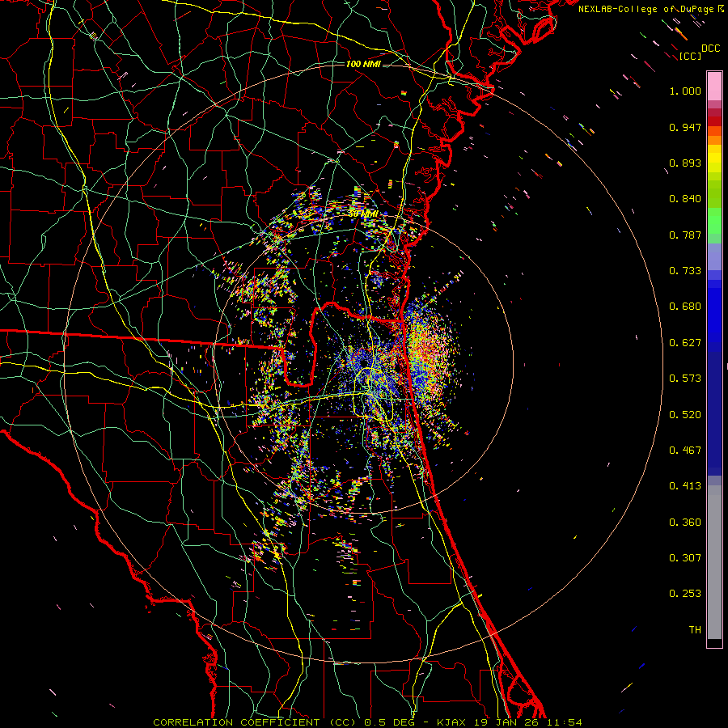Click the 0.307 value on the color scale
The width and height of the screenshot is (728, 728).
(685, 558)
